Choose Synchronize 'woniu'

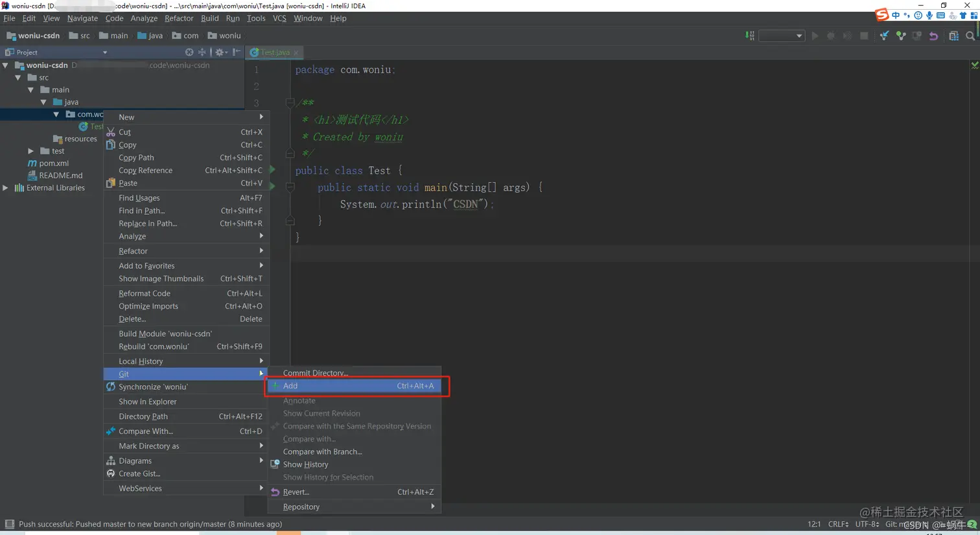pos(187,387)
